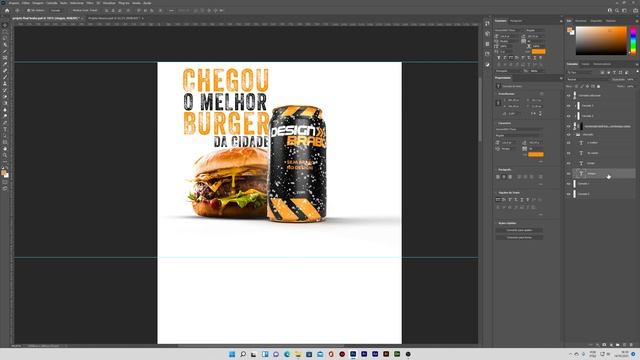Image resolution: width=640 pixels, height=360 pixels.
Task: Hide the currently selected text layer
Action: click(x=569, y=173)
